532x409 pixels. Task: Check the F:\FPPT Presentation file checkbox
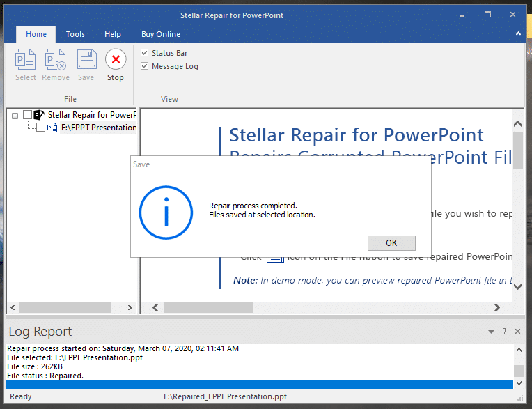point(40,128)
